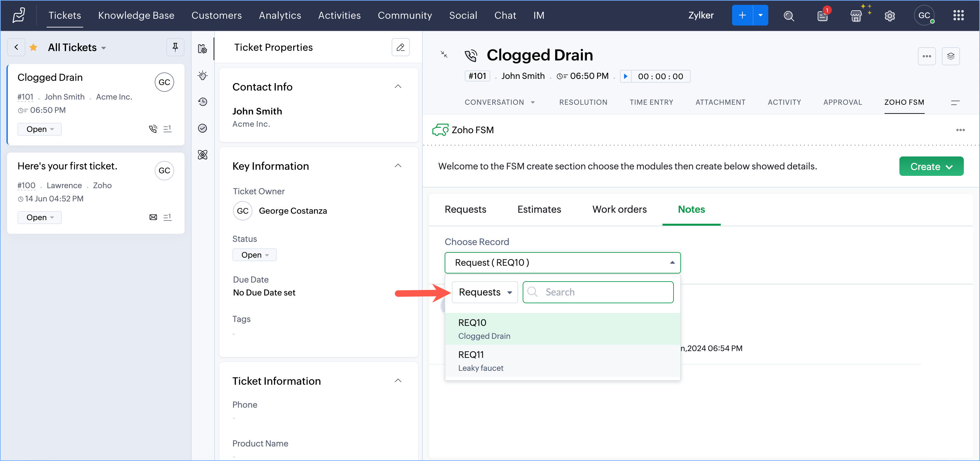
Task: Click the edit pencil icon in Ticket Properties
Action: pyautogui.click(x=400, y=47)
